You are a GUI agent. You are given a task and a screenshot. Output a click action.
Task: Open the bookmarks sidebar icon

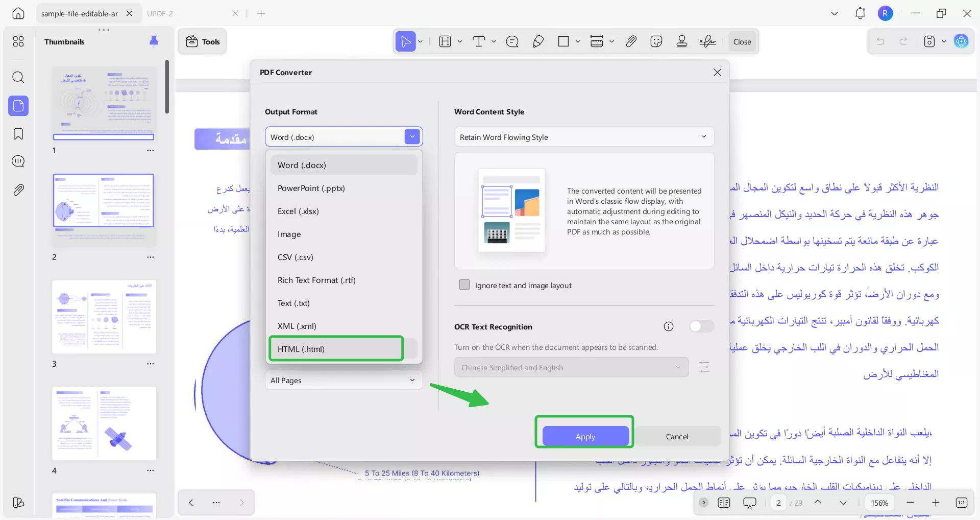click(x=18, y=134)
